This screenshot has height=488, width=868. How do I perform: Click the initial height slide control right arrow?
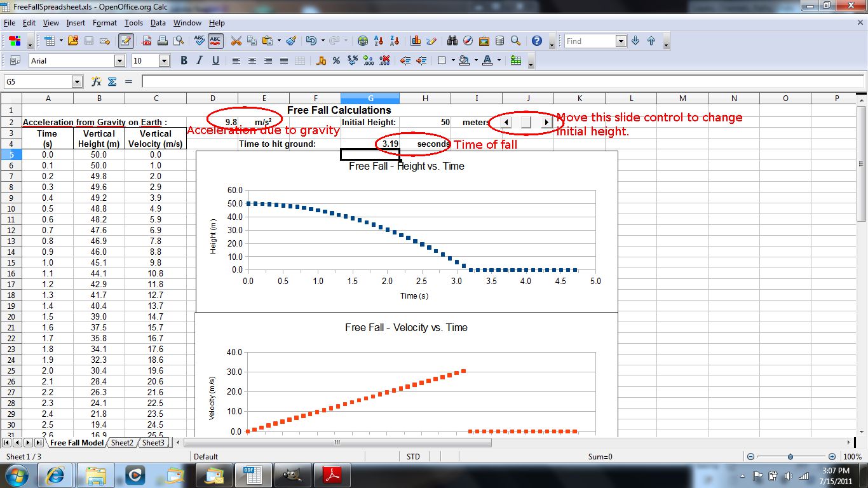(x=545, y=121)
